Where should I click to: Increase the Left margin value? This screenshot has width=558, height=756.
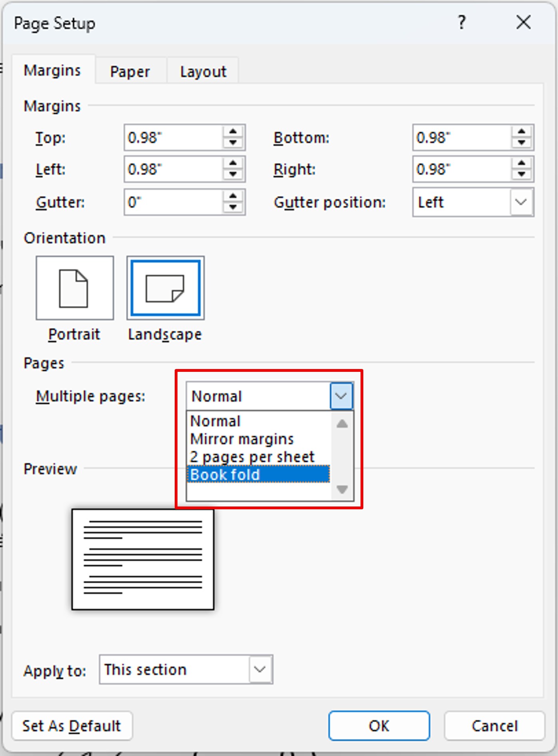233,164
